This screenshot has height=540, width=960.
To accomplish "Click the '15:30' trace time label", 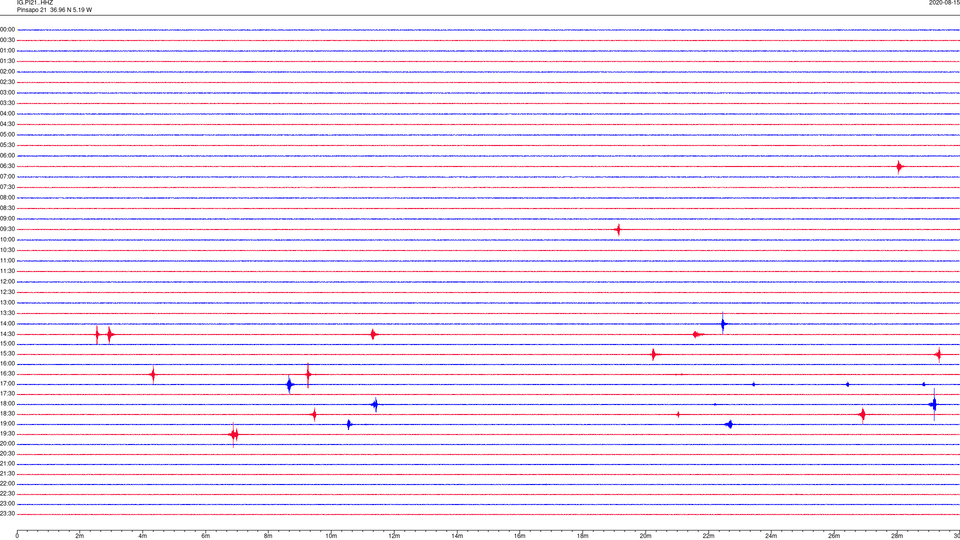I will [7, 354].
